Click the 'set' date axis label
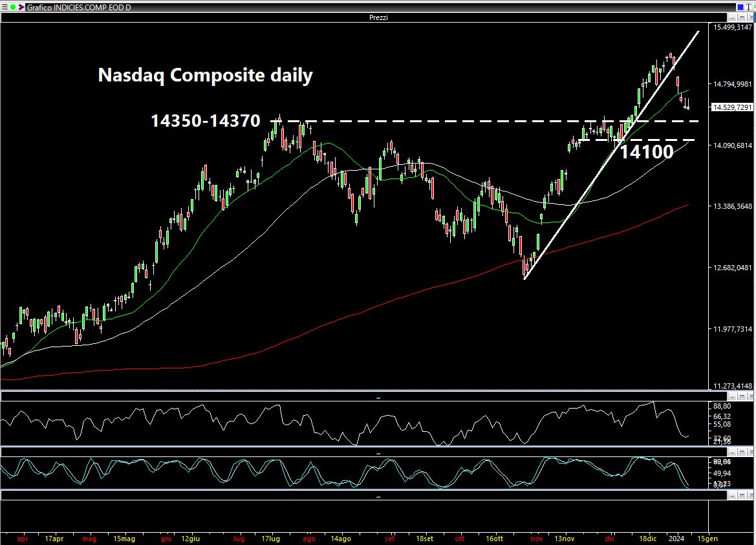Image resolution: width=756 pixels, height=545 pixels. click(390, 539)
